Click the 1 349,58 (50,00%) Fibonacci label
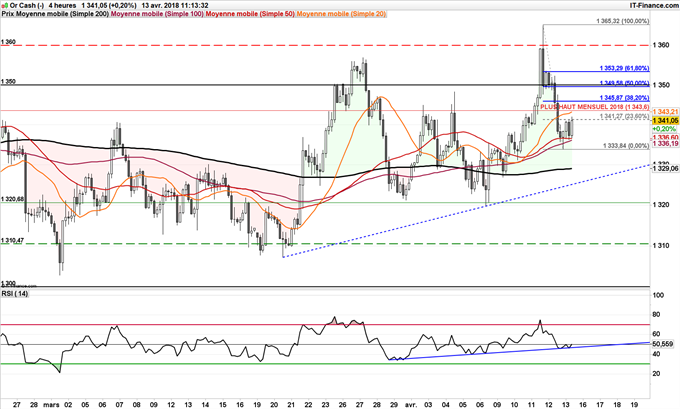680x409 pixels. coord(624,83)
